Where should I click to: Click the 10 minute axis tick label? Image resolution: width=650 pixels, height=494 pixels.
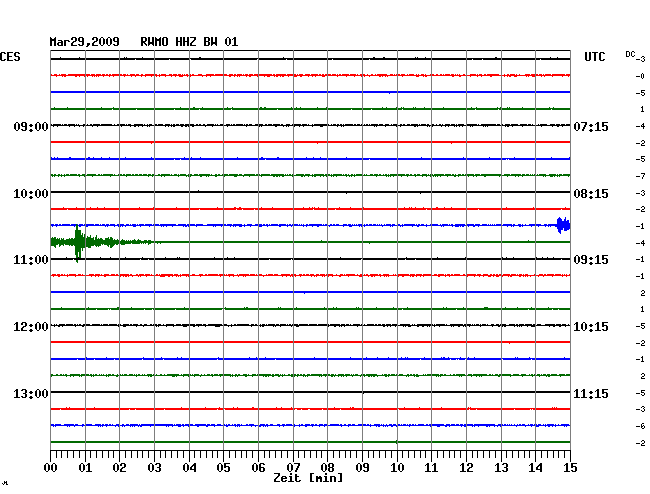(397, 467)
